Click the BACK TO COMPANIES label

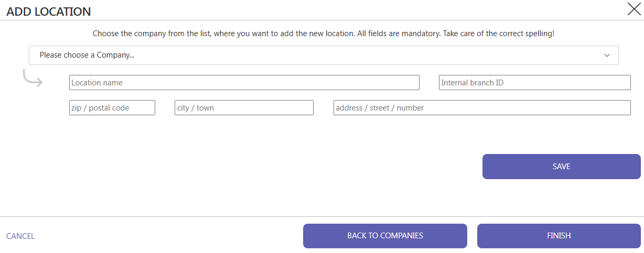(x=385, y=236)
